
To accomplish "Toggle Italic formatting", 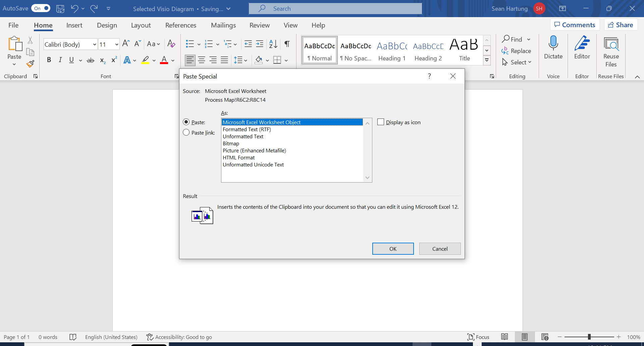I will [60, 60].
